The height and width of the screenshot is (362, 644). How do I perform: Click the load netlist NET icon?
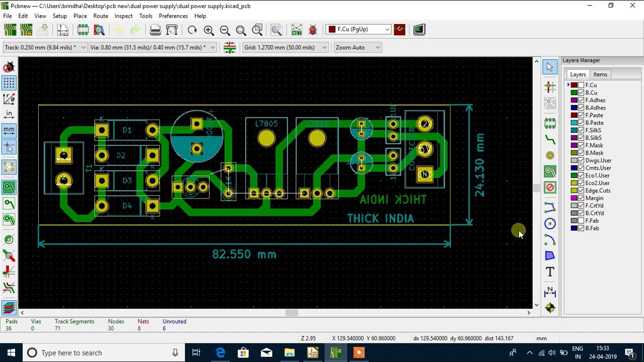point(296,30)
